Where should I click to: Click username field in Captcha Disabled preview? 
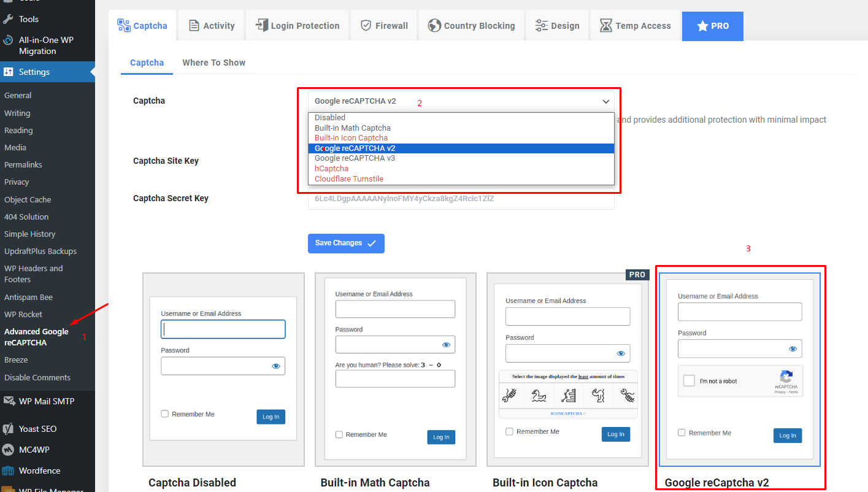tap(223, 329)
